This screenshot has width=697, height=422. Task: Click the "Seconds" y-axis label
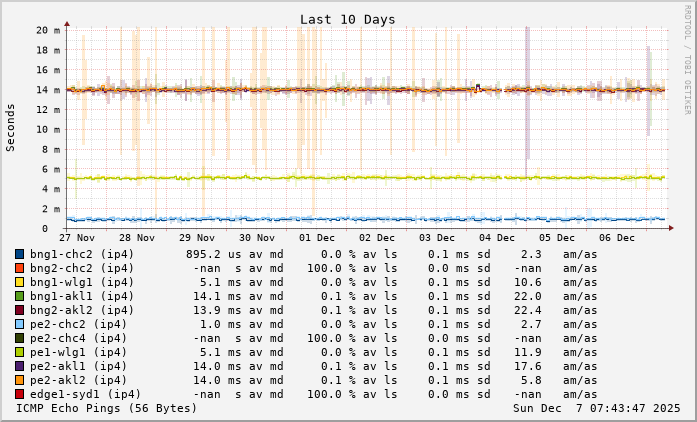coord(11,128)
